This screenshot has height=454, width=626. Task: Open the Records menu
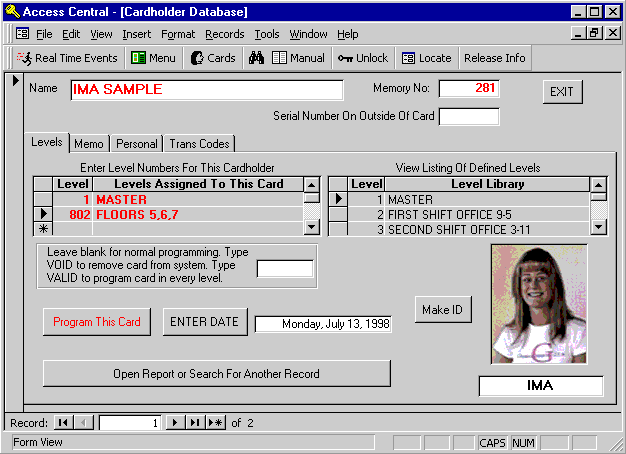click(224, 34)
